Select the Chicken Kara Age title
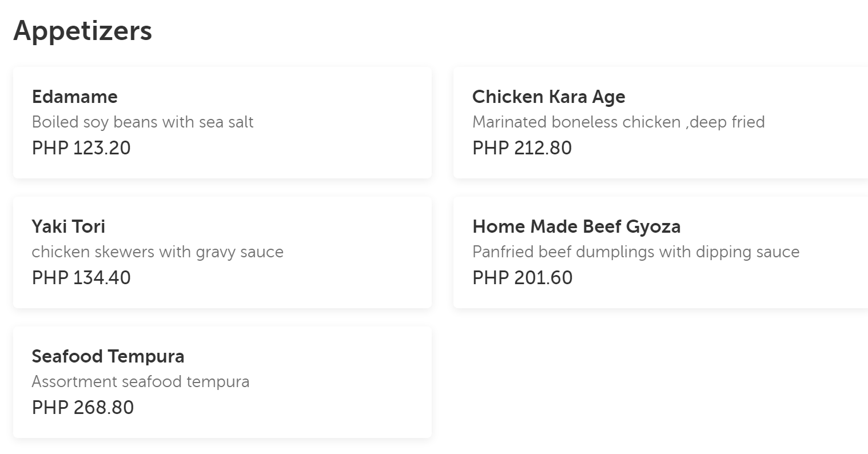 548,97
